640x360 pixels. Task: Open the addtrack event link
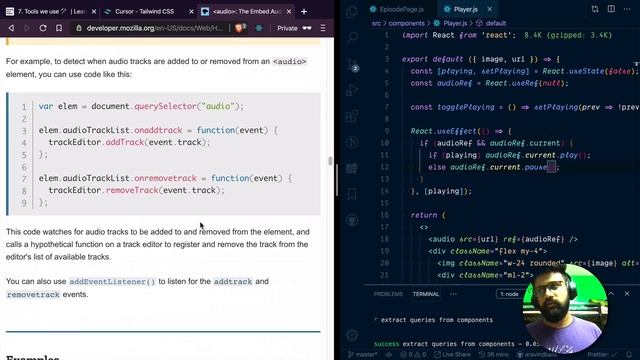pyautogui.click(x=233, y=282)
